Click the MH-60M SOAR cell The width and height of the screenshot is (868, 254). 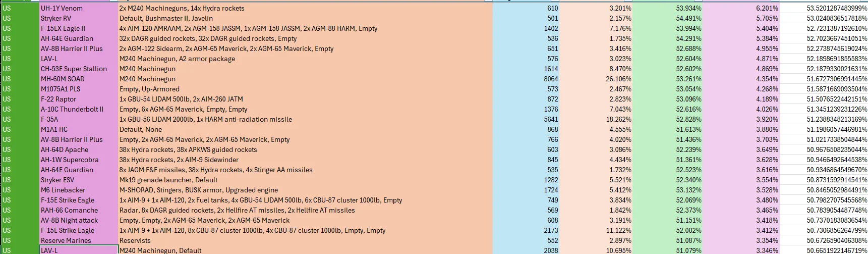click(x=79, y=79)
